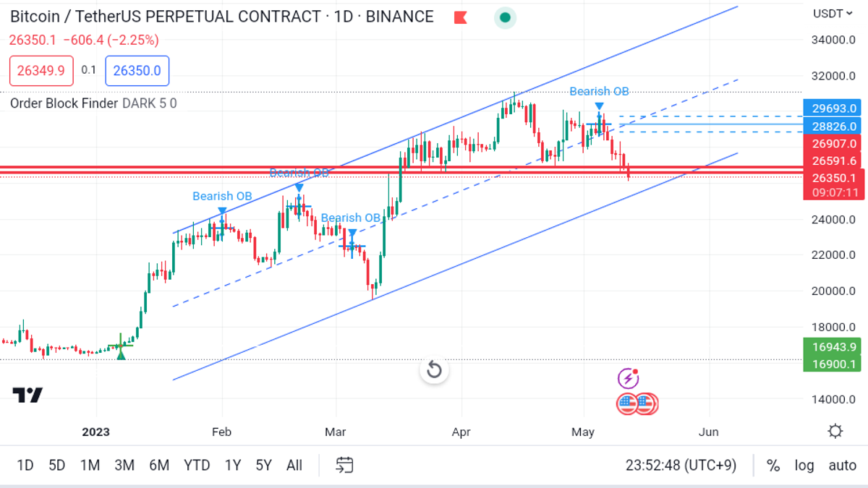Open the timezone menu at 23:52:48 (UTC+9)
Image resolution: width=868 pixels, height=488 pixels.
[x=681, y=465]
